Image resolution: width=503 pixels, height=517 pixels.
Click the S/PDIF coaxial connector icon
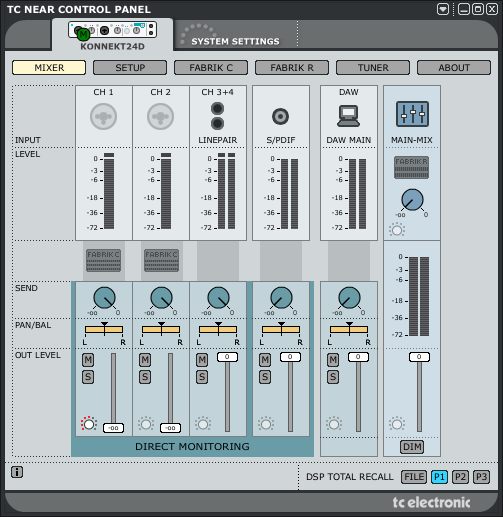(x=280, y=116)
